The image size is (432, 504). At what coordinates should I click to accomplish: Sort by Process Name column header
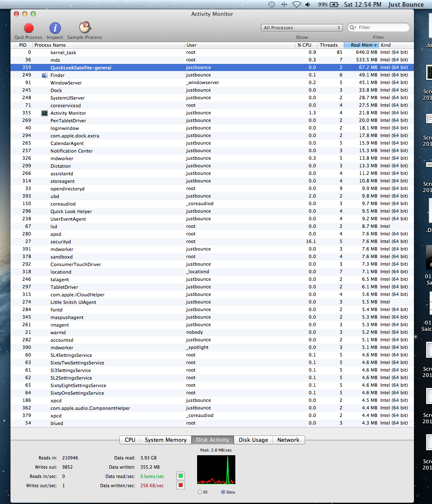point(108,45)
